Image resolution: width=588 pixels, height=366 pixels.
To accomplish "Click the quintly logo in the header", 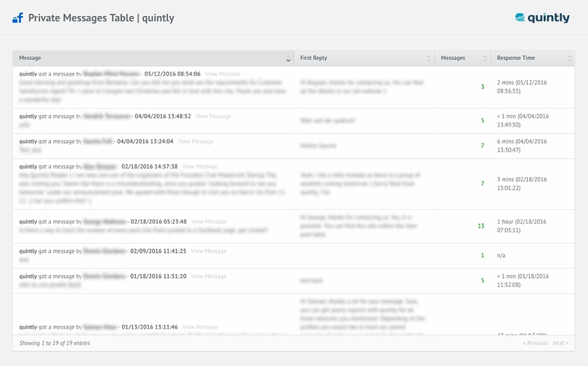I will pos(542,18).
